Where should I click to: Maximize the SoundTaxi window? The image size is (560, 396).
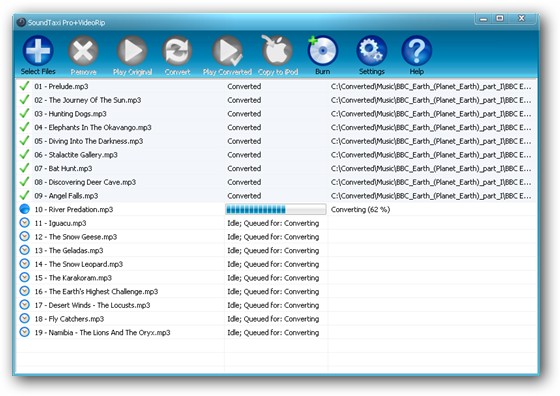[x=500, y=18]
